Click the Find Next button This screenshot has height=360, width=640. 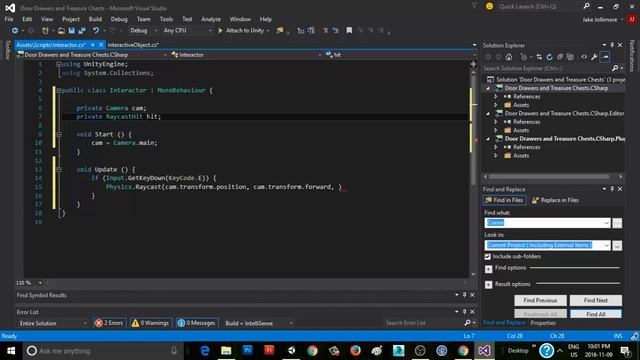click(596, 300)
